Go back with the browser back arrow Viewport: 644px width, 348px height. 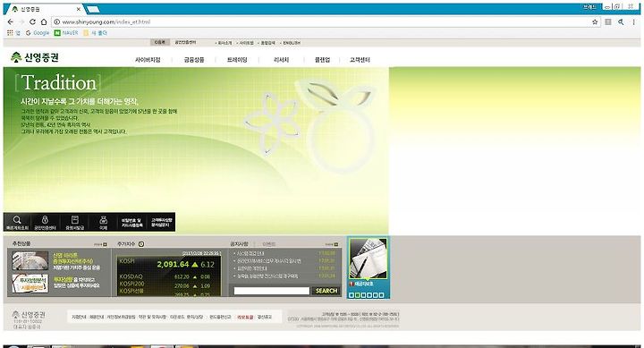(11, 21)
